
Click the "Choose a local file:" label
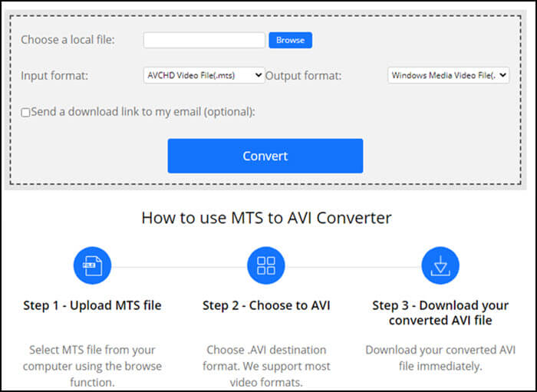point(68,40)
